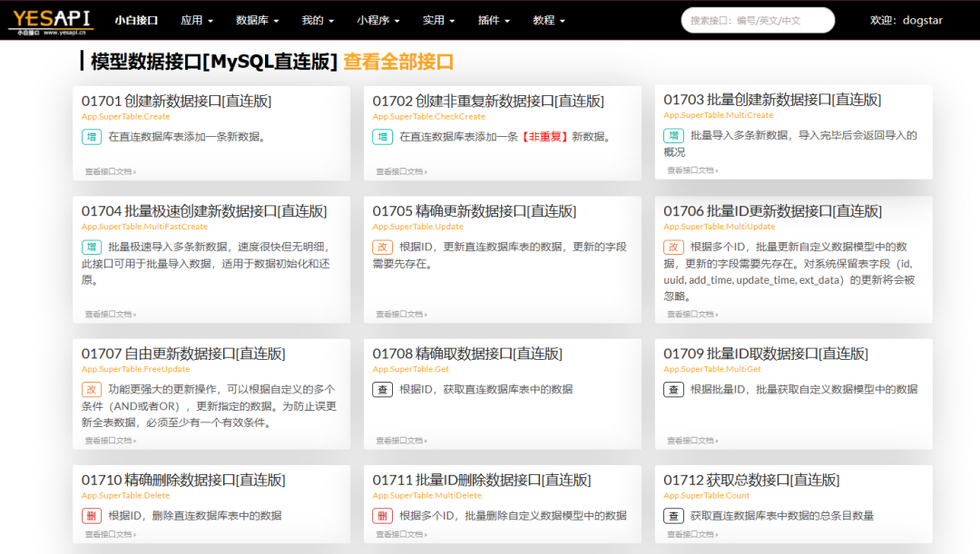The height and width of the screenshot is (554, 980).
Task: Click the 增 badge in card 01701
Action: (x=92, y=137)
